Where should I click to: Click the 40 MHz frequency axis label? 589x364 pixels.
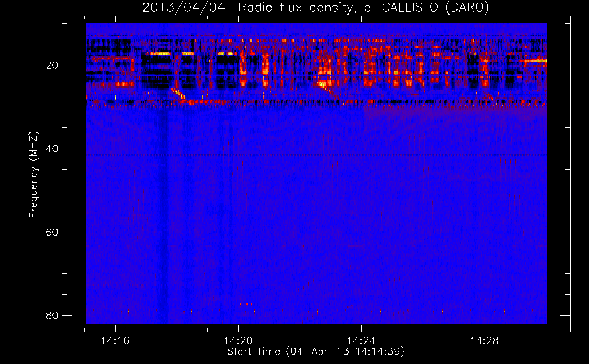pyautogui.click(x=52, y=149)
